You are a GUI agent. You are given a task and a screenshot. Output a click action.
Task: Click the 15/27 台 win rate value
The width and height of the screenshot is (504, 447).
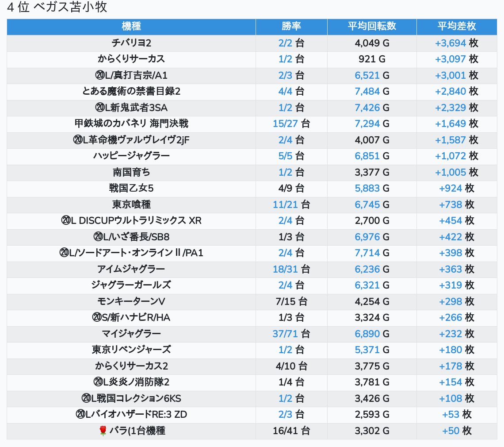pos(291,123)
